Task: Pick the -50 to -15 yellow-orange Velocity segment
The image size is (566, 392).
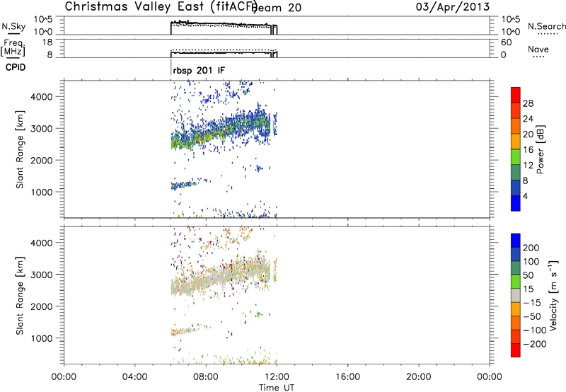Action: 516,309
